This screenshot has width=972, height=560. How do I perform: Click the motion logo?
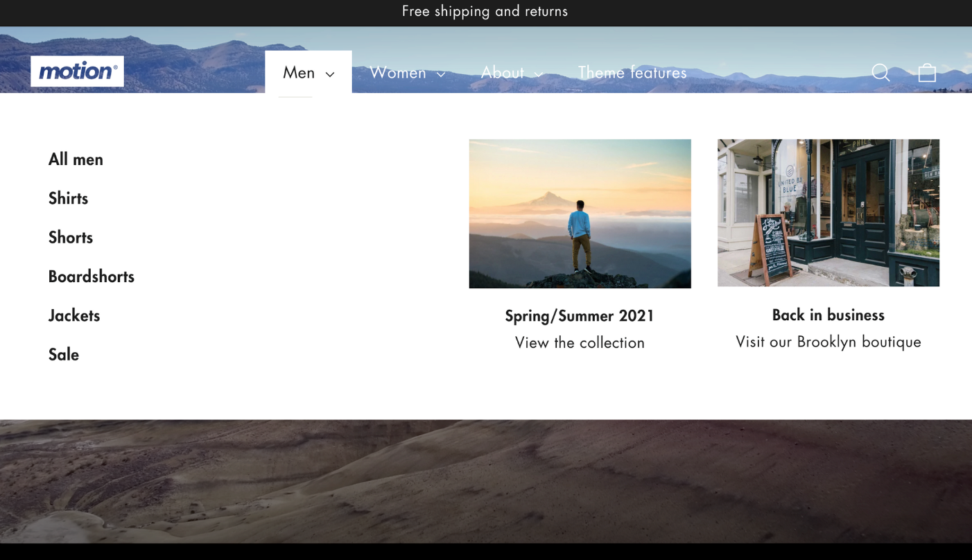(77, 71)
